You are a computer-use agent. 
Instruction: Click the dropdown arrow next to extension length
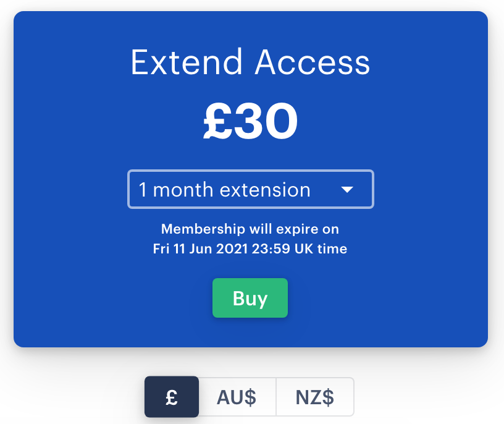click(347, 190)
